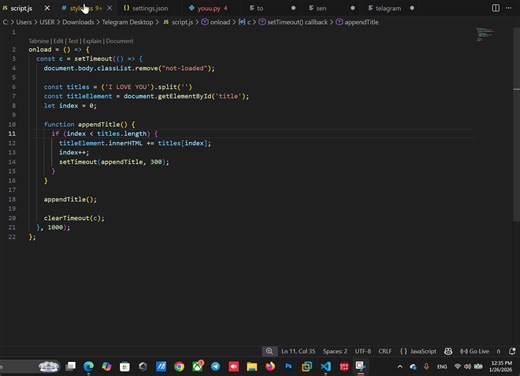This screenshot has width=520, height=376.
Task: Open Wi-Fi network tray icon
Action: click(458, 367)
